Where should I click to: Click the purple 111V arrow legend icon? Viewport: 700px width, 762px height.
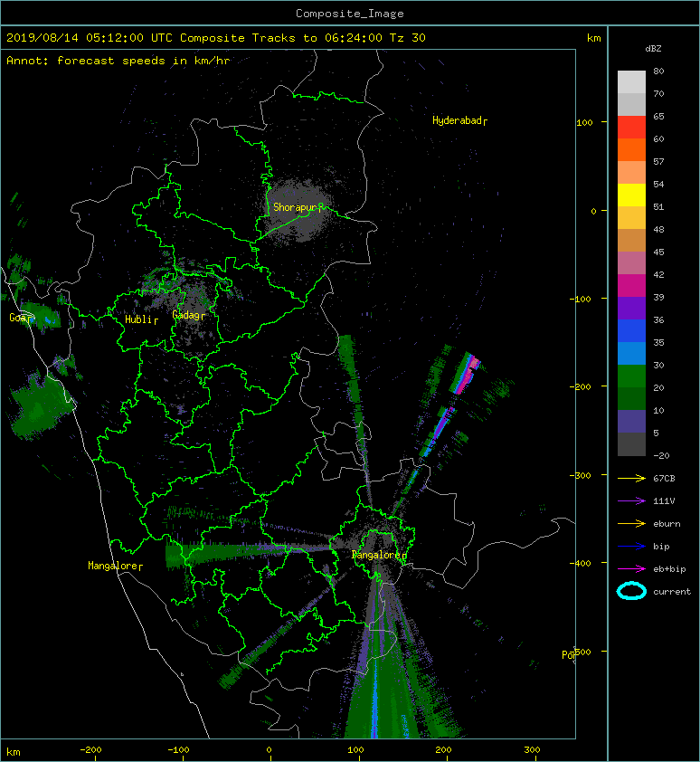pos(631,501)
